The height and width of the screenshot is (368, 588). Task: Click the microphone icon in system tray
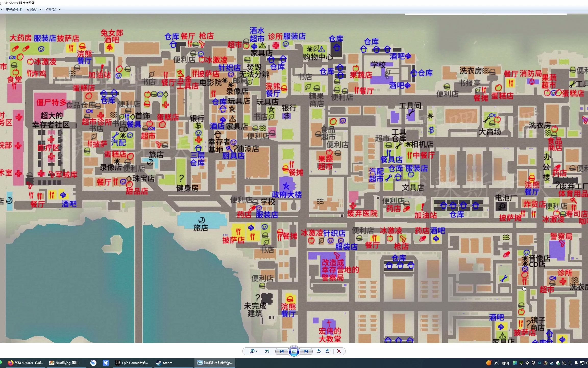tap(576, 363)
